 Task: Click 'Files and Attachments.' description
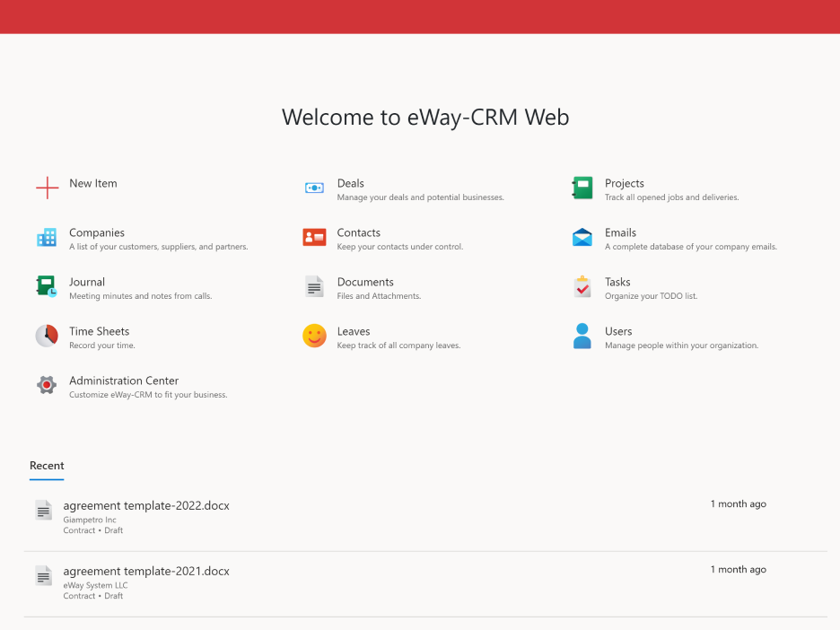[379, 296]
